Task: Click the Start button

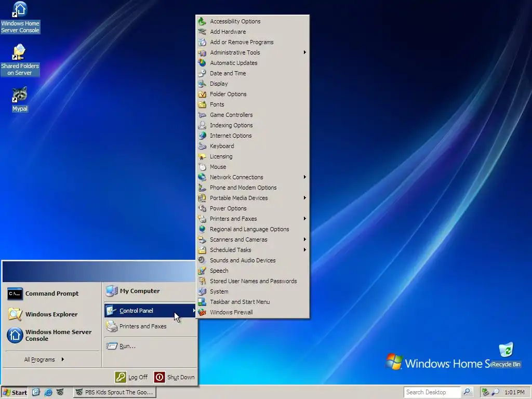Action: (x=15, y=392)
